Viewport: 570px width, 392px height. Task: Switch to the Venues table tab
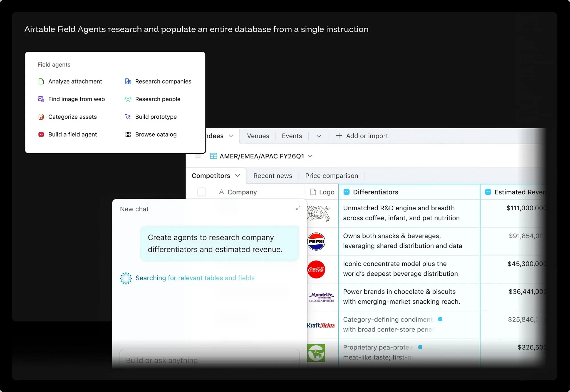[258, 136]
